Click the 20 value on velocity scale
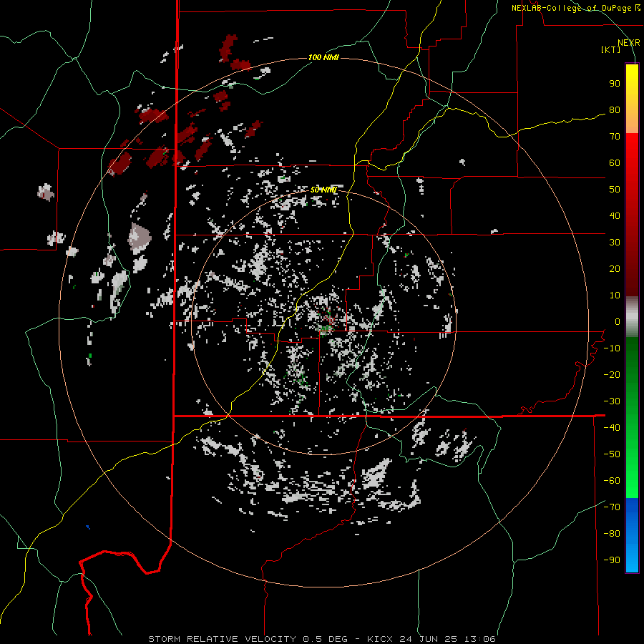 pyautogui.click(x=615, y=269)
